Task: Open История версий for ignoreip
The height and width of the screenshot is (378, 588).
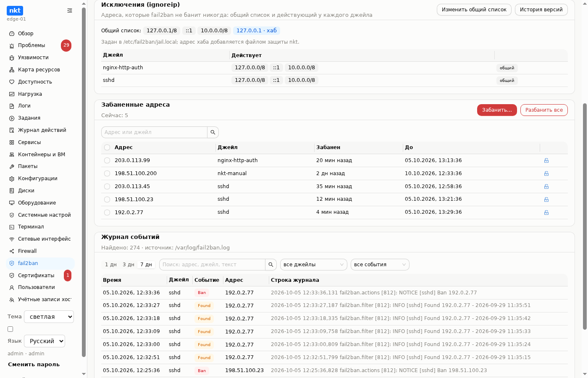Action: pyautogui.click(x=541, y=10)
